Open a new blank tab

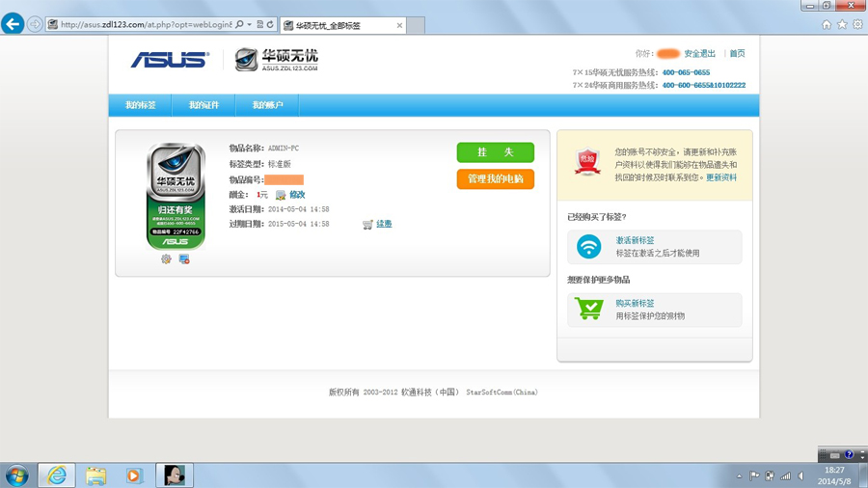point(416,25)
